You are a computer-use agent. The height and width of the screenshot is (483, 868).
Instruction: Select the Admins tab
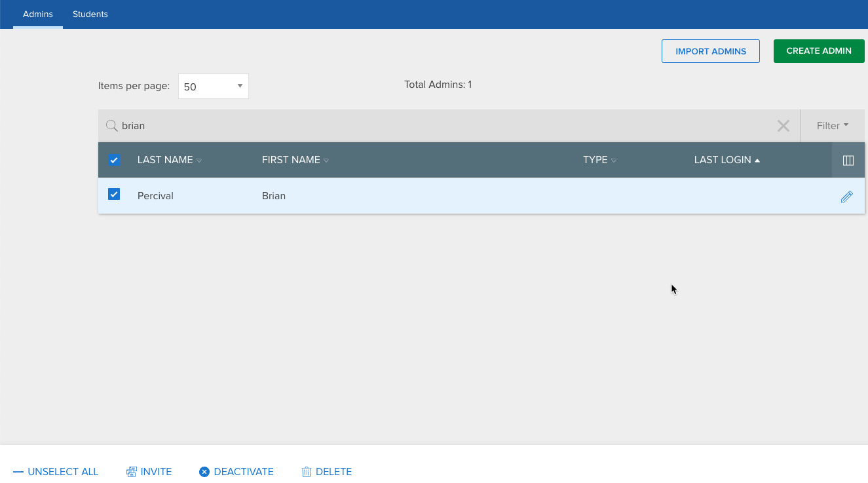(x=38, y=14)
